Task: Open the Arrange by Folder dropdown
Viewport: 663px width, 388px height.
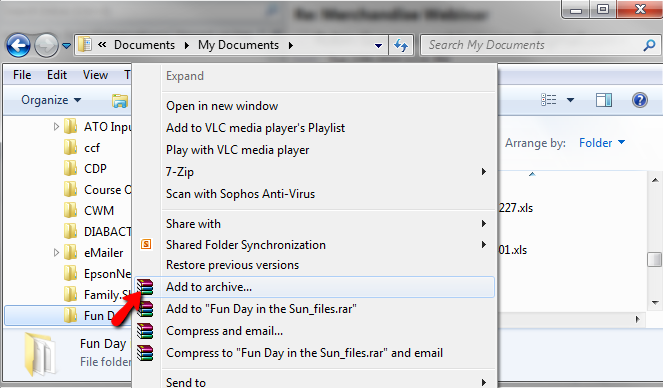Action: pyautogui.click(x=602, y=143)
